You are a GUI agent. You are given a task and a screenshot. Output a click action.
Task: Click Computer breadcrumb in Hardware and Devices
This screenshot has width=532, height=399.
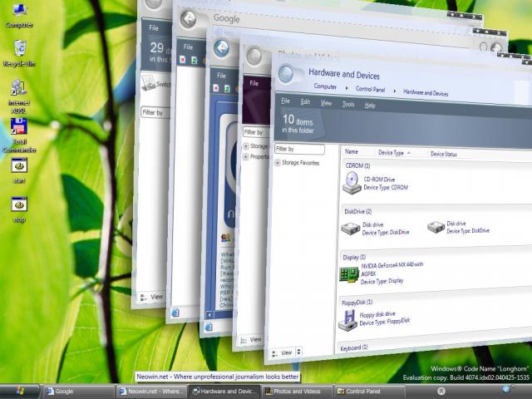tap(325, 86)
